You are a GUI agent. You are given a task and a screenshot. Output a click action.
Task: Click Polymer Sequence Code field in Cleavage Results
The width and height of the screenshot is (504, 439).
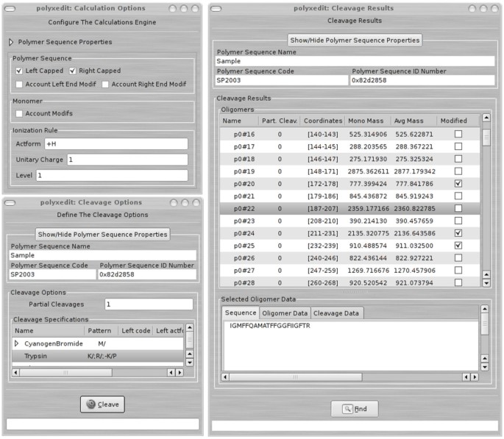[x=282, y=80]
